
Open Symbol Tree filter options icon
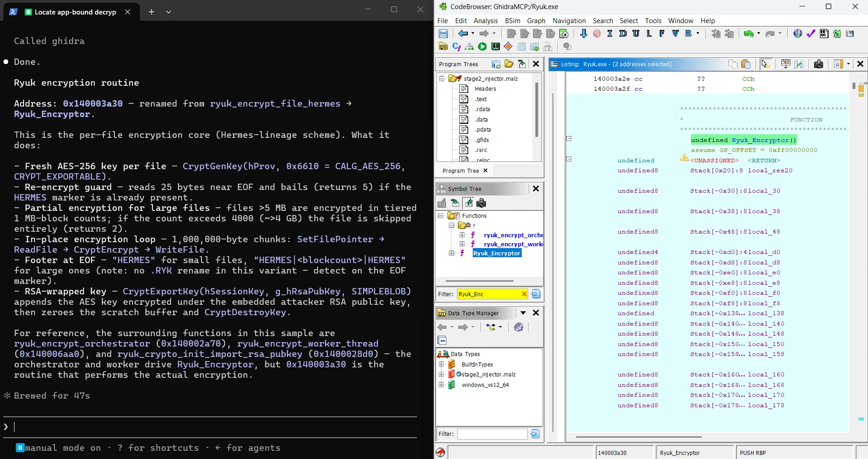(x=536, y=294)
